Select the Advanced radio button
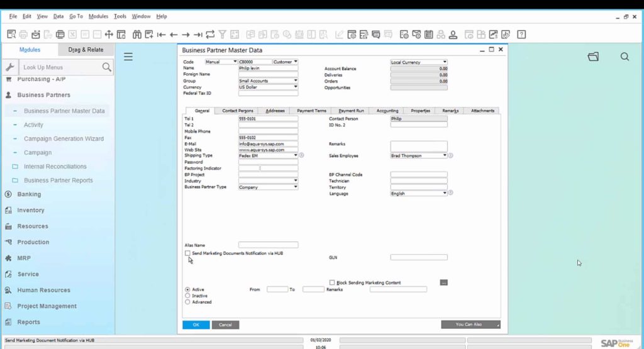The height and width of the screenshot is (349, 644). pos(187,302)
